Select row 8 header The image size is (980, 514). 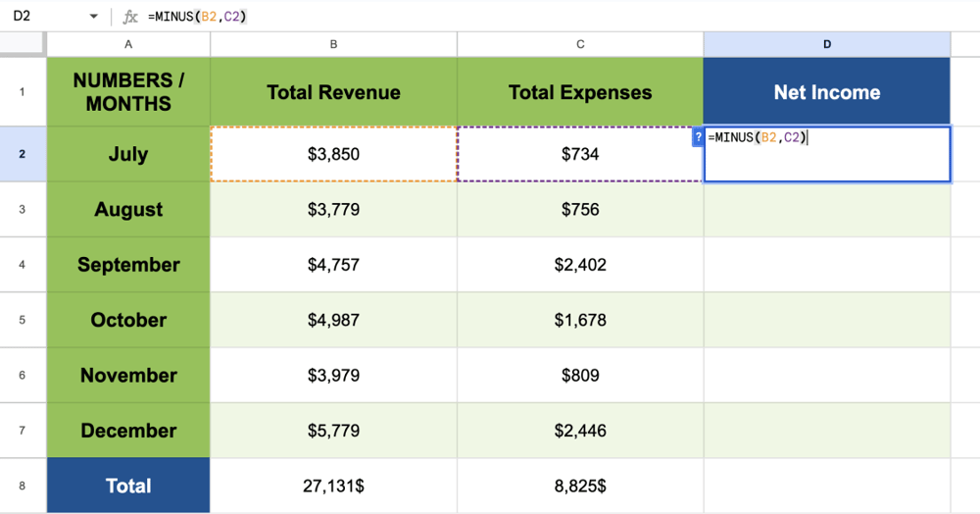click(x=23, y=486)
